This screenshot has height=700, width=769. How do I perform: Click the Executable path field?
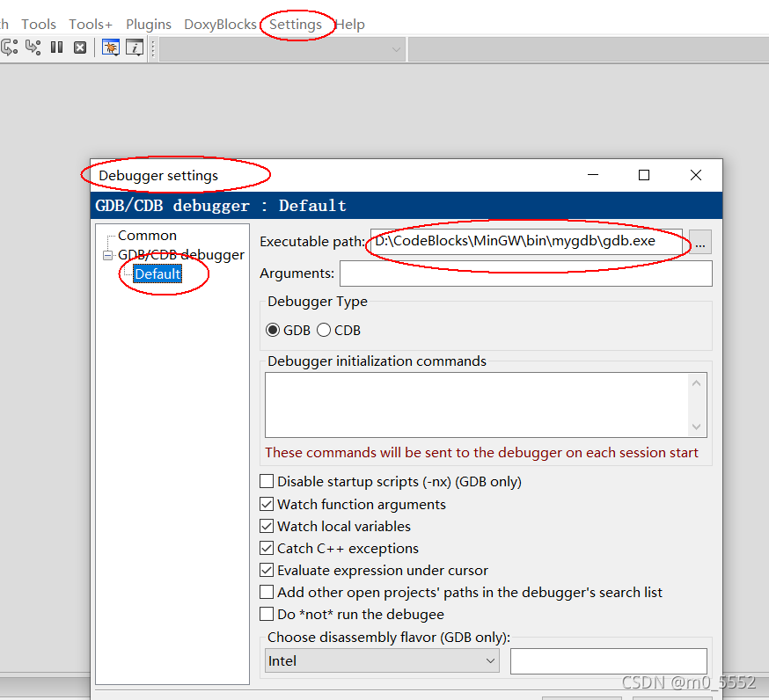tap(526, 241)
